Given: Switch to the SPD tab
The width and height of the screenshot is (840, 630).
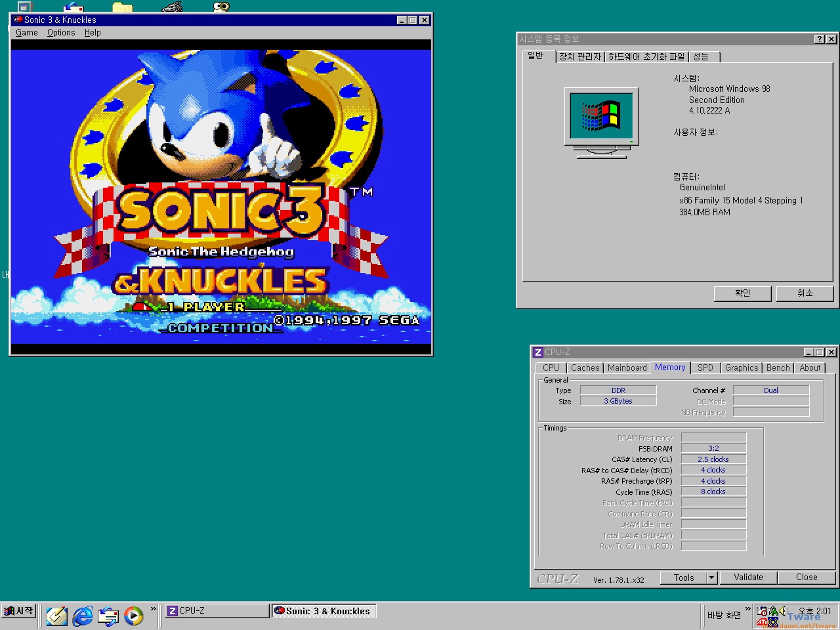Looking at the screenshot, I should pos(705,368).
